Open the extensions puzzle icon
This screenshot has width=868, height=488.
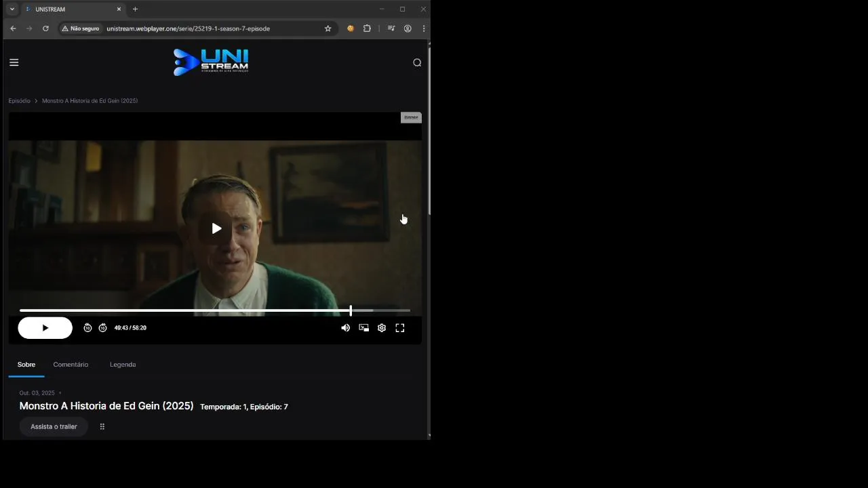367,28
